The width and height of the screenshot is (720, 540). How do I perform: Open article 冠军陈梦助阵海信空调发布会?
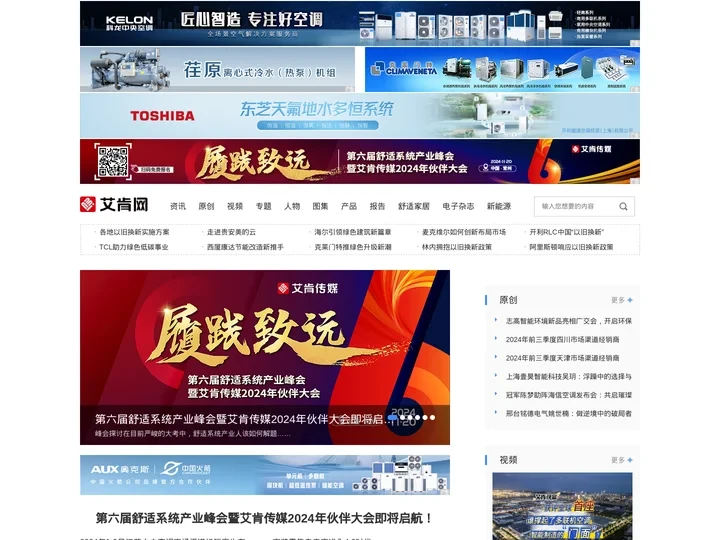pos(568,395)
